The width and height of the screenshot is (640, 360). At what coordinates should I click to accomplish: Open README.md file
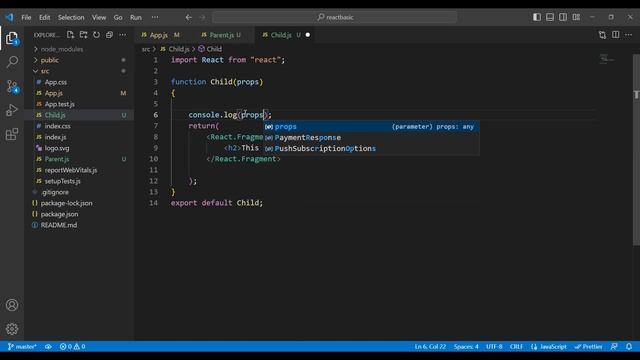tap(59, 225)
